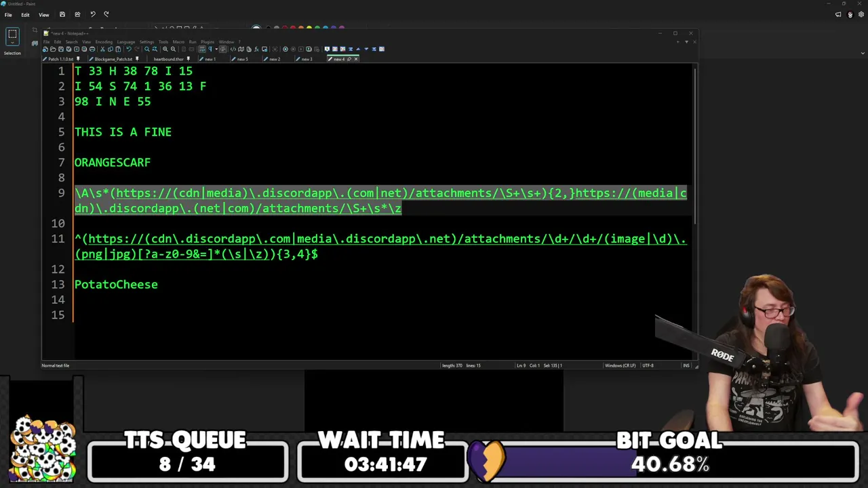This screenshot has width=868, height=488.
Task: Toggle show all characters pilcrow icon
Action: pyautogui.click(x=210, y=49)
